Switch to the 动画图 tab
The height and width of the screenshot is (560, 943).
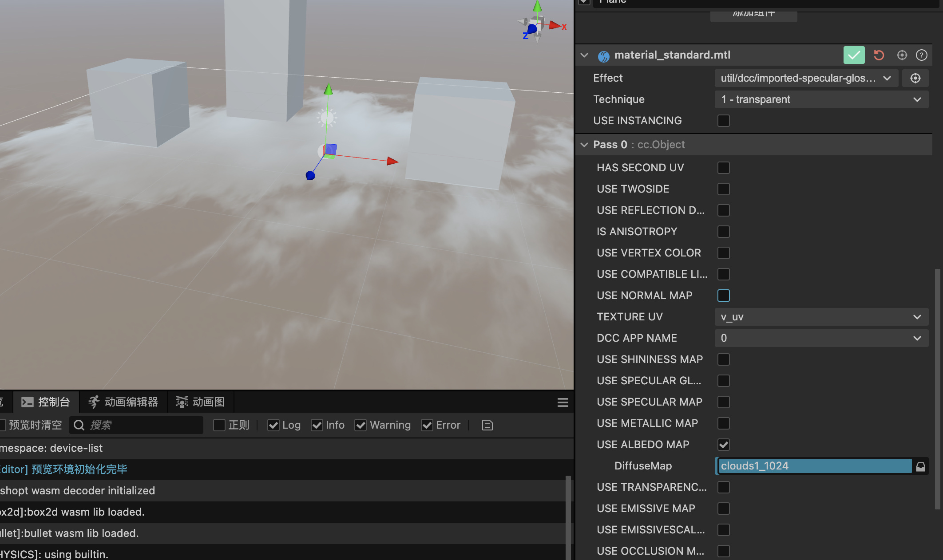[x=200, y=402]
